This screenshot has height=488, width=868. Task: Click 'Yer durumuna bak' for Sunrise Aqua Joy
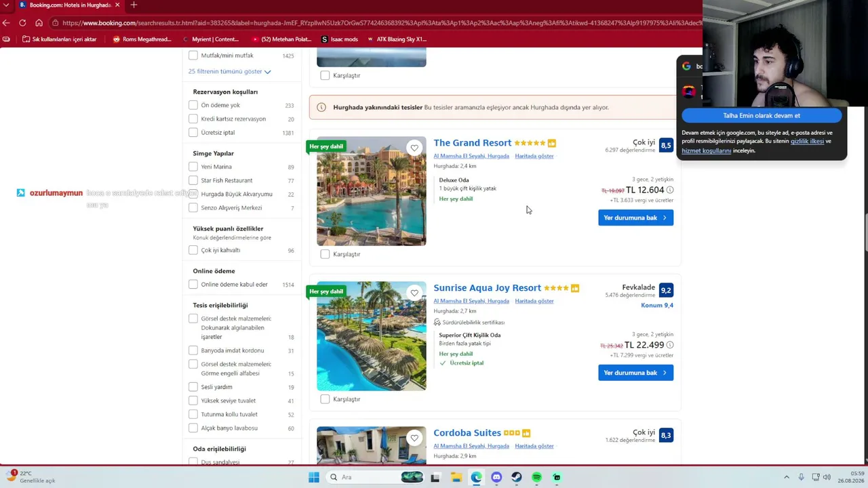pyautogui.click(x=635, y=373)
